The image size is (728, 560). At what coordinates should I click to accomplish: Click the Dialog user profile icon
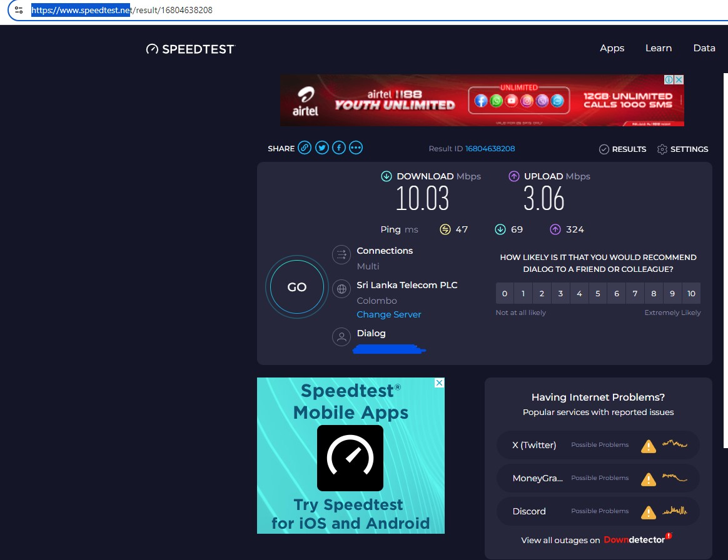coord(341,337)
